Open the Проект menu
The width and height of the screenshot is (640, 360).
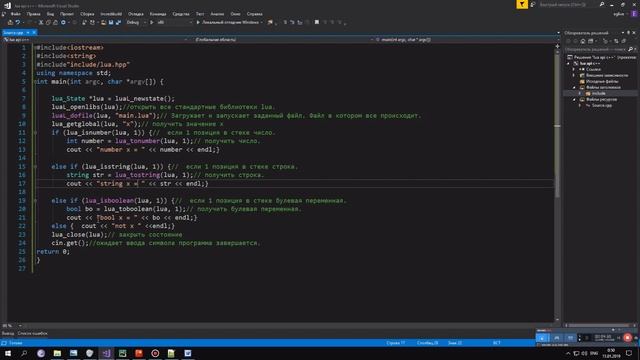click(x=67, y=14)
